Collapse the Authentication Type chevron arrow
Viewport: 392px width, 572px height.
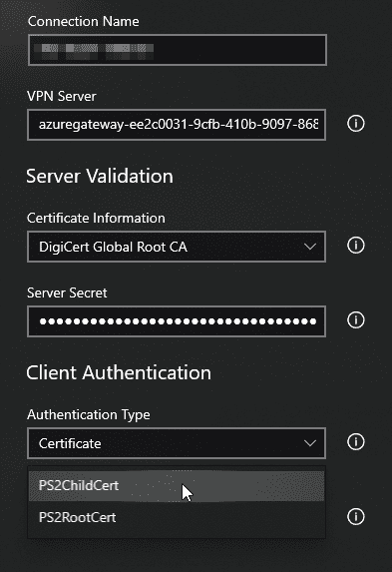click(310, 443)
